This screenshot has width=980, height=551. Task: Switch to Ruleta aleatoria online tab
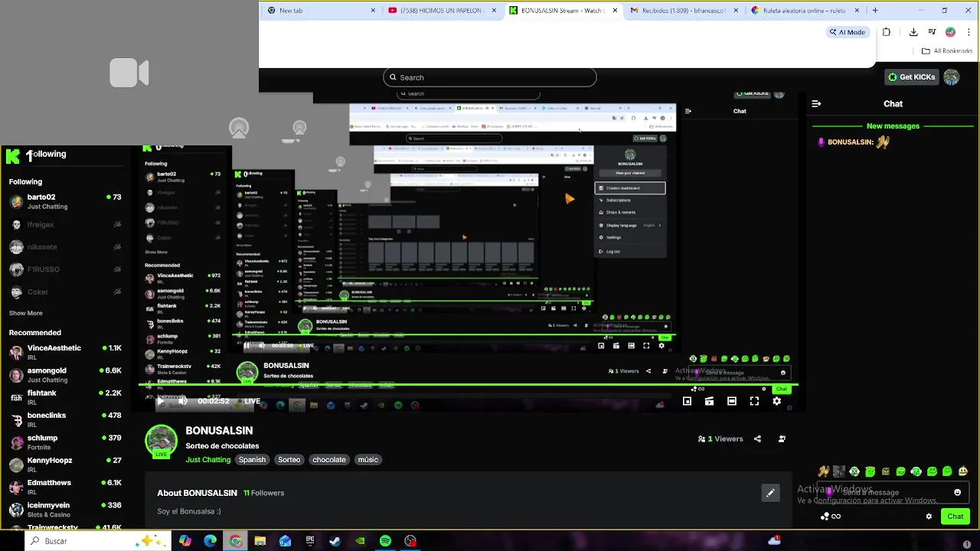(805, 11)
